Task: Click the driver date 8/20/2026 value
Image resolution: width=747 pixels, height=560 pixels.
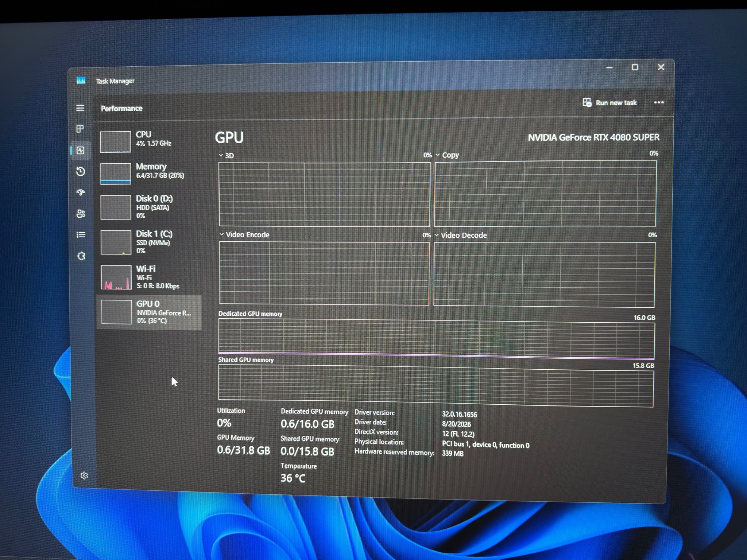Action: (456, 424)
